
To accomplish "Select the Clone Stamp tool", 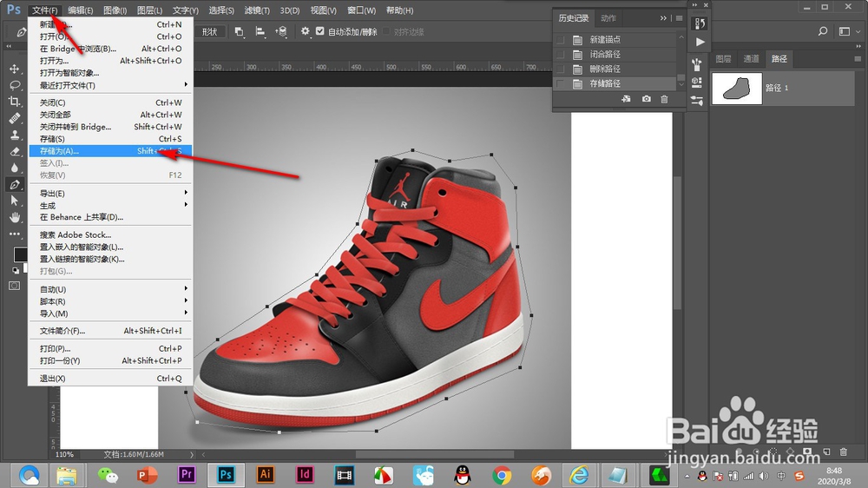I will coord(15,135).
